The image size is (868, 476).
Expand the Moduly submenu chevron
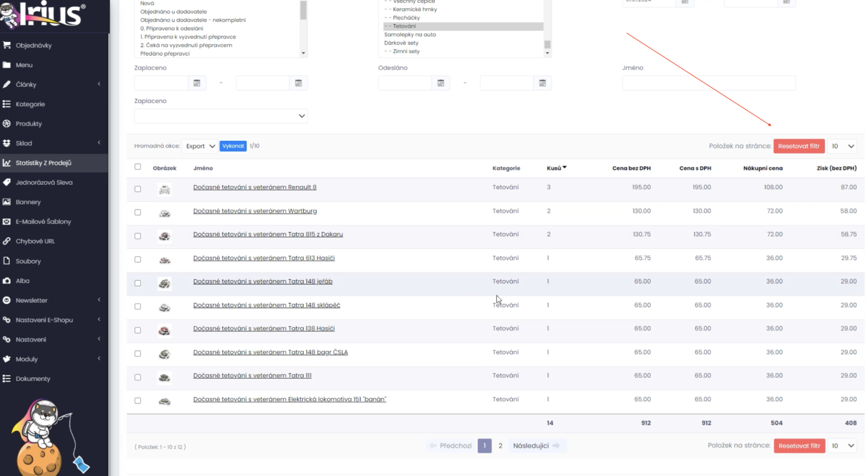(99, 359)
